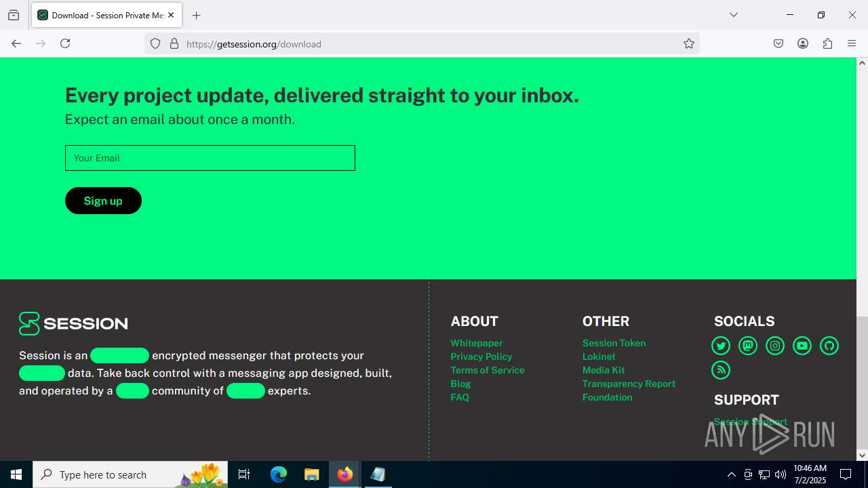Viewport: 868px width, 488px height.
Task: Open the YouTube social icon
Action: [x=802, y=346]
